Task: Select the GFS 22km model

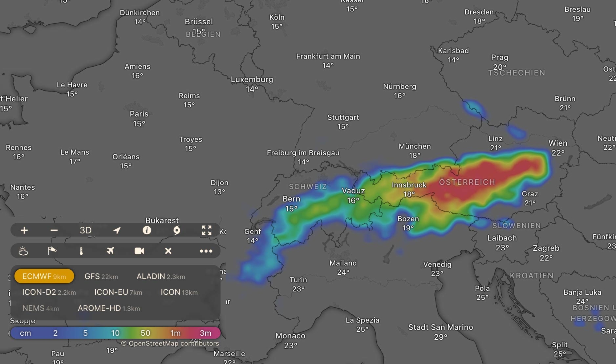Action: click(x=101, y=277)
